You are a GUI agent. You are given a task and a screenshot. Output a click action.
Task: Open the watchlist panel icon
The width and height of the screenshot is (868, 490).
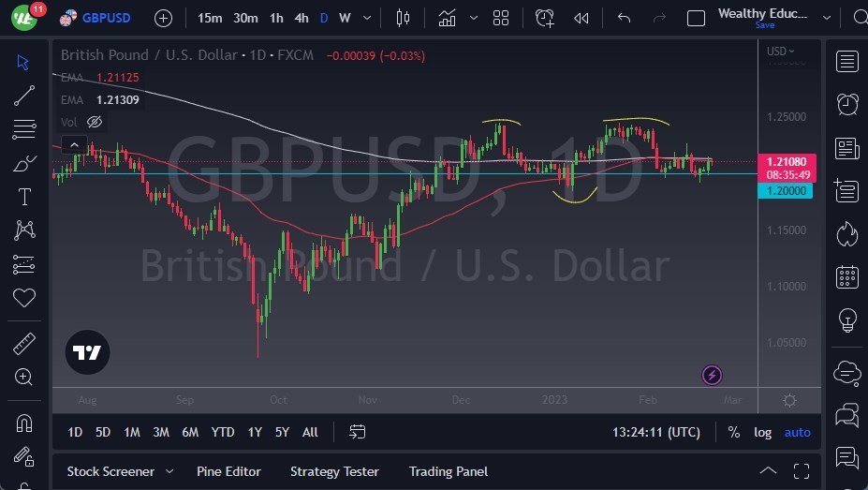tap(847, 62)
